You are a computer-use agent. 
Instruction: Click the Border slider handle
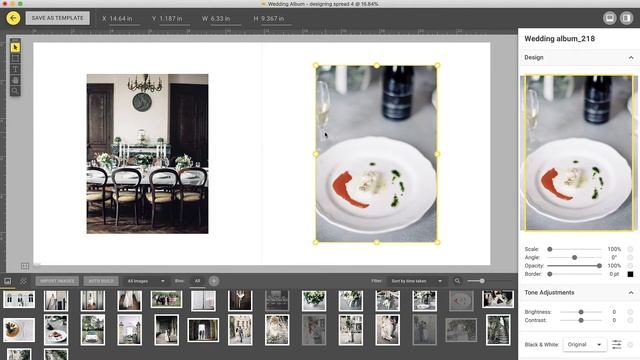coord(550,274)
